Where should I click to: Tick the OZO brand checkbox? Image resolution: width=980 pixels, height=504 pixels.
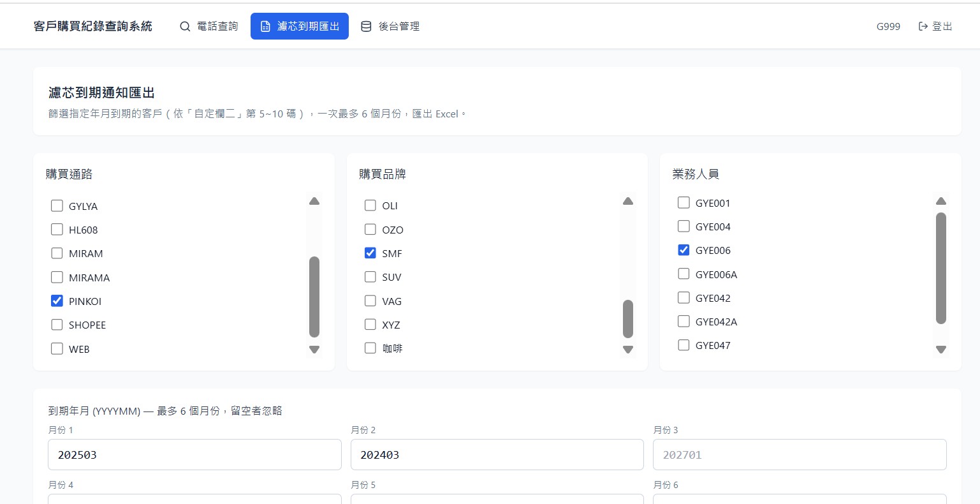tap(370, 229)
